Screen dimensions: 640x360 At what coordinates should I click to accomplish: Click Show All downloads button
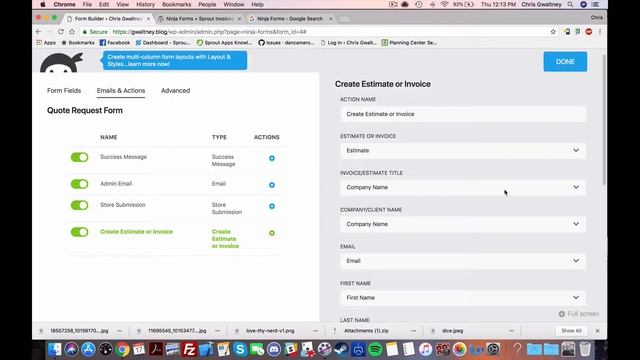click(571, 331)
